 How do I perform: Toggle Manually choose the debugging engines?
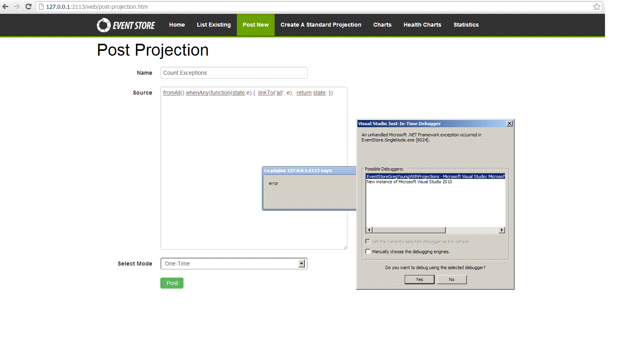[368, 251]
